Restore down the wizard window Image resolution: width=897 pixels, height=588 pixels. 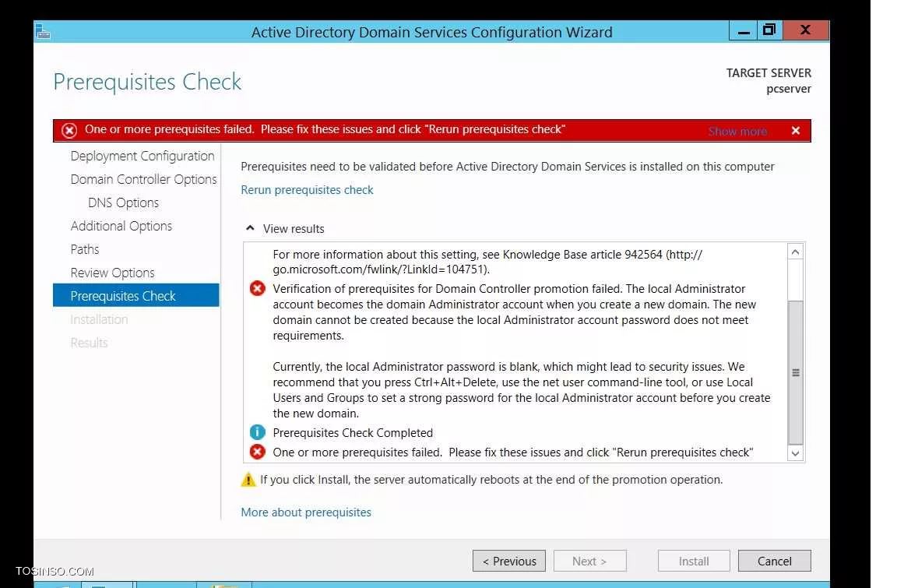tap(770, 30)
